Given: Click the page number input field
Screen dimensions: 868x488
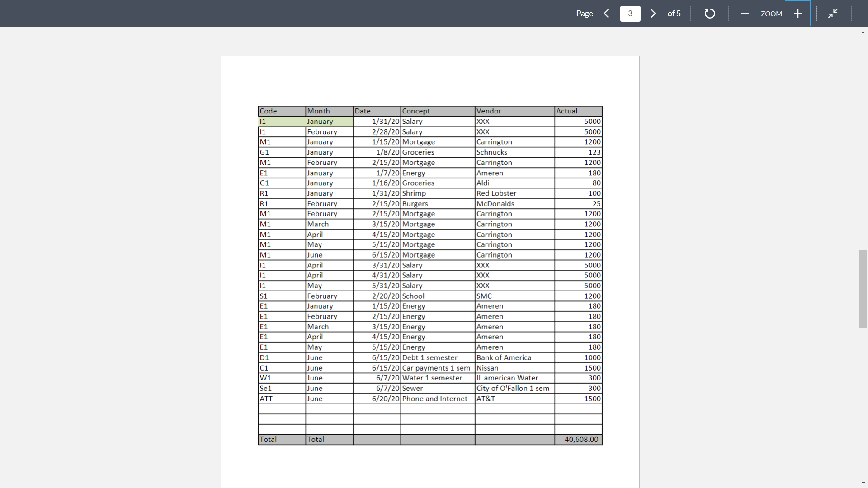Looking at the screenshot, I should coord(630,14).
